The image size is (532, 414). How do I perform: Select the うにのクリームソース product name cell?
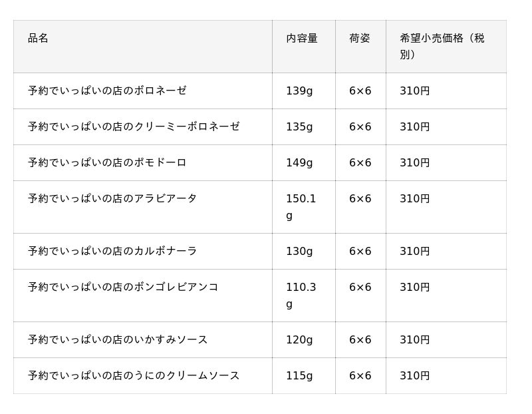click(134, 375)
